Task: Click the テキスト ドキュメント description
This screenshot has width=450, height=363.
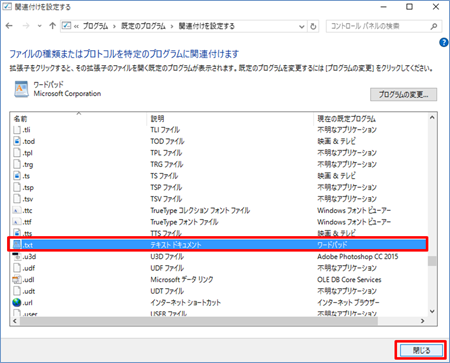Action: (x=176, y=245)
